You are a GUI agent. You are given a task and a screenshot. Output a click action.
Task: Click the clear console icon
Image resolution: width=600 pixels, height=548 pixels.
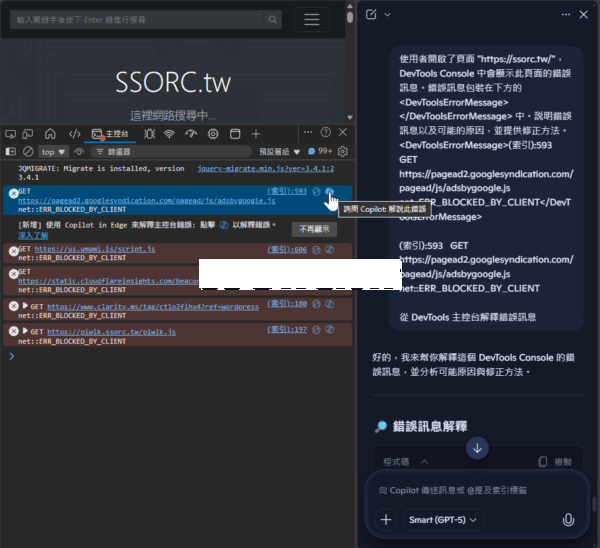pos(28,152)
